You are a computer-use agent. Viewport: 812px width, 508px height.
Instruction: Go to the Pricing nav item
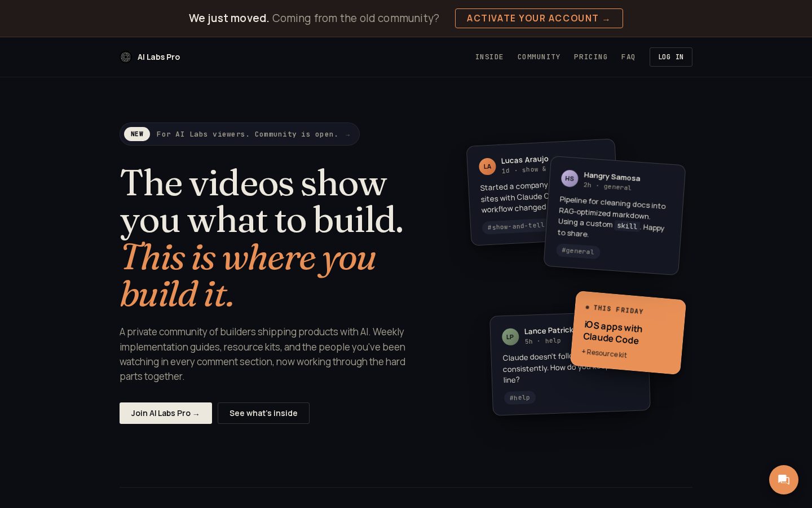(x=591, y=57)
